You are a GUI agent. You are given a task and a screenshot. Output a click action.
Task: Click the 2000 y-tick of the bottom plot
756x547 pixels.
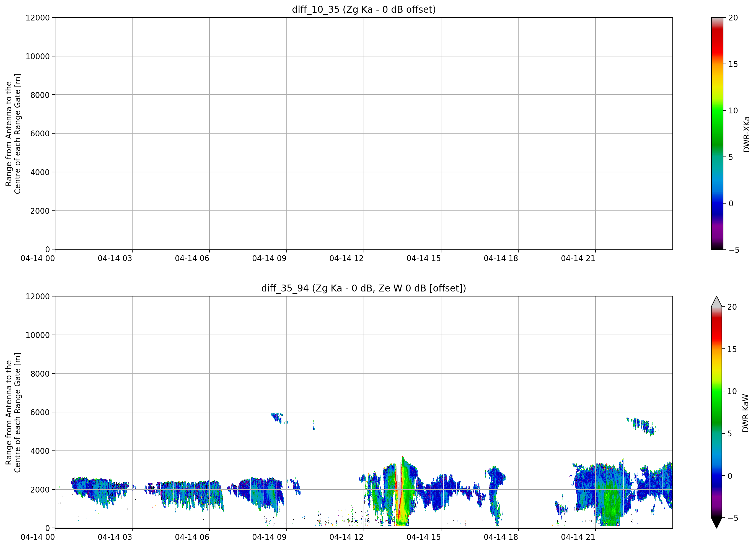point(40,490)
